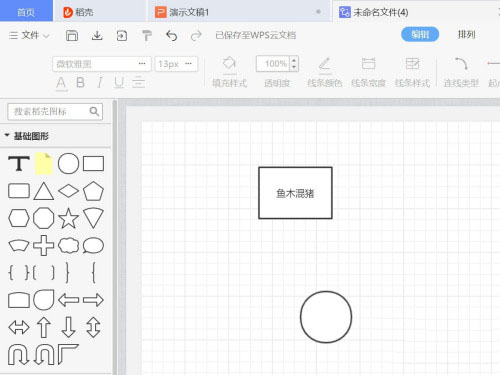Click the save icon in toolbar
Screen dimensions: 500x375
coord(72,35)
